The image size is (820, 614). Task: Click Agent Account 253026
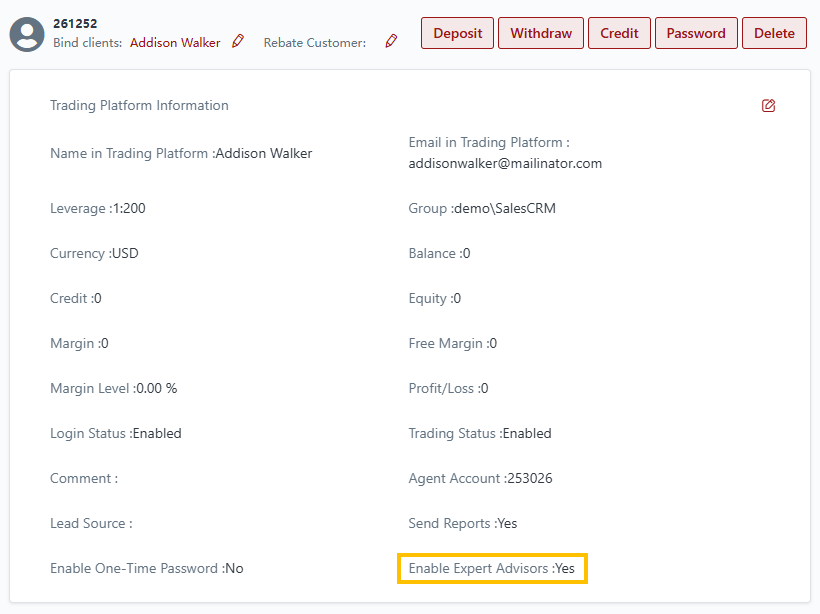pyautogui.click(x=480, y=479)
